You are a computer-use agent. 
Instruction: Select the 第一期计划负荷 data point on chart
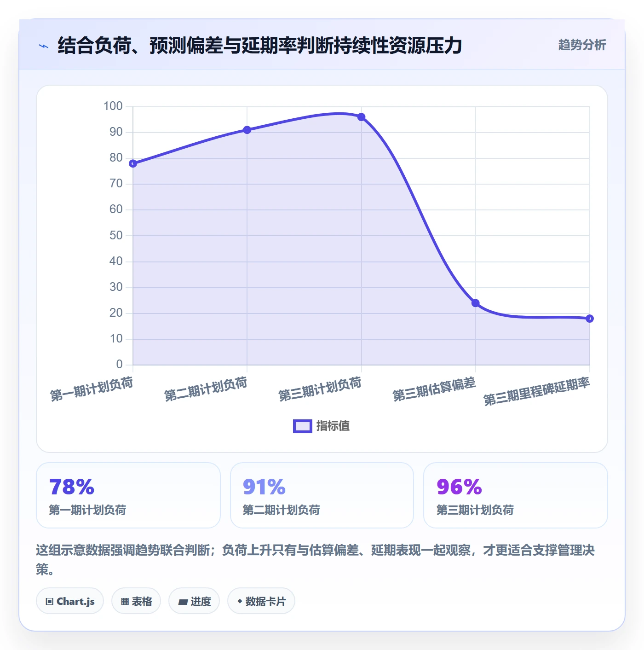pyautogui.click(x=133, y=163)
